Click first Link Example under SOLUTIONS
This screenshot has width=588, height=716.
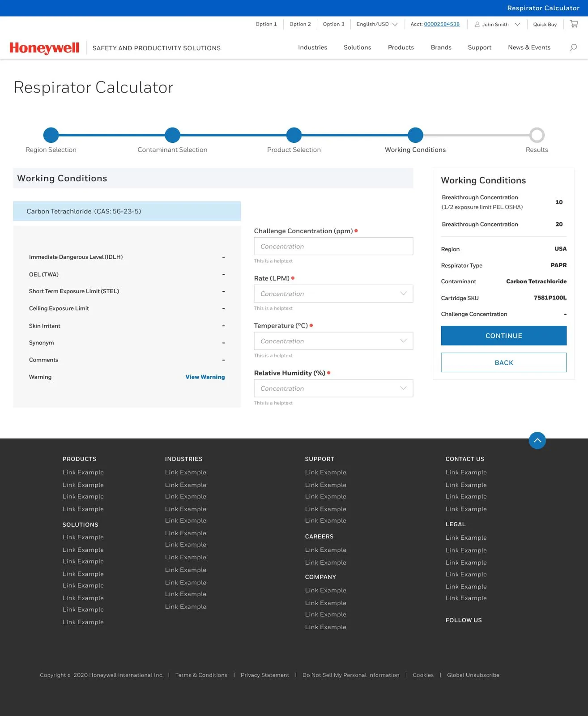83,537
